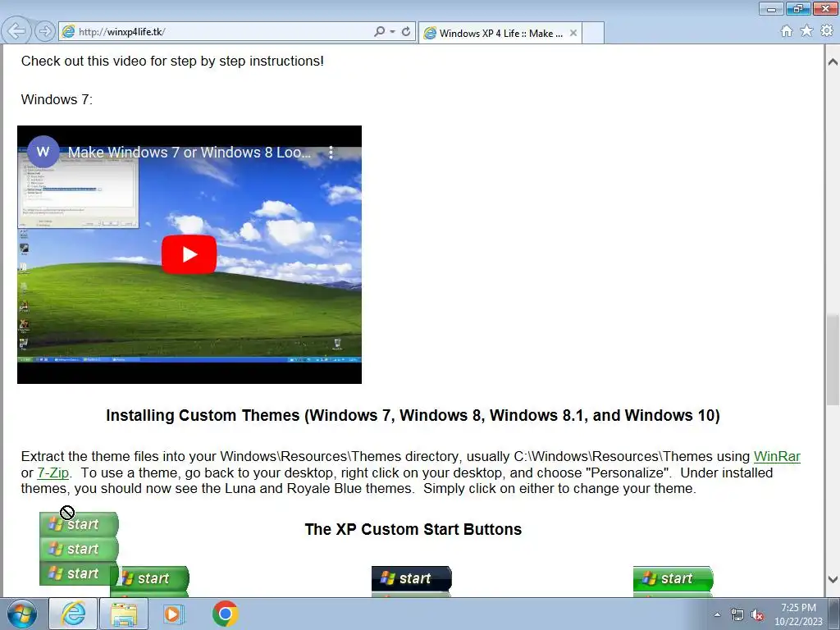Click the top green start button in left stack
This screenshot has width=840, height=630.
[x=79, y=524]
